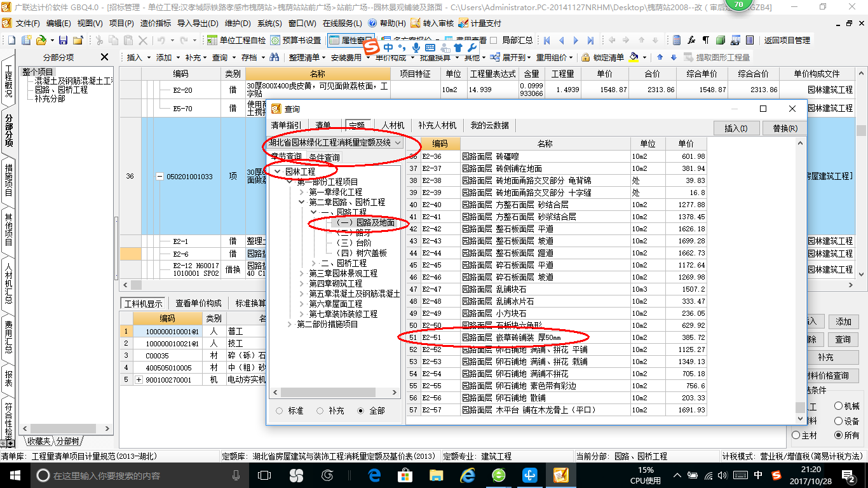
Task: Select the 机械 filter radio button
Action: 839,405
